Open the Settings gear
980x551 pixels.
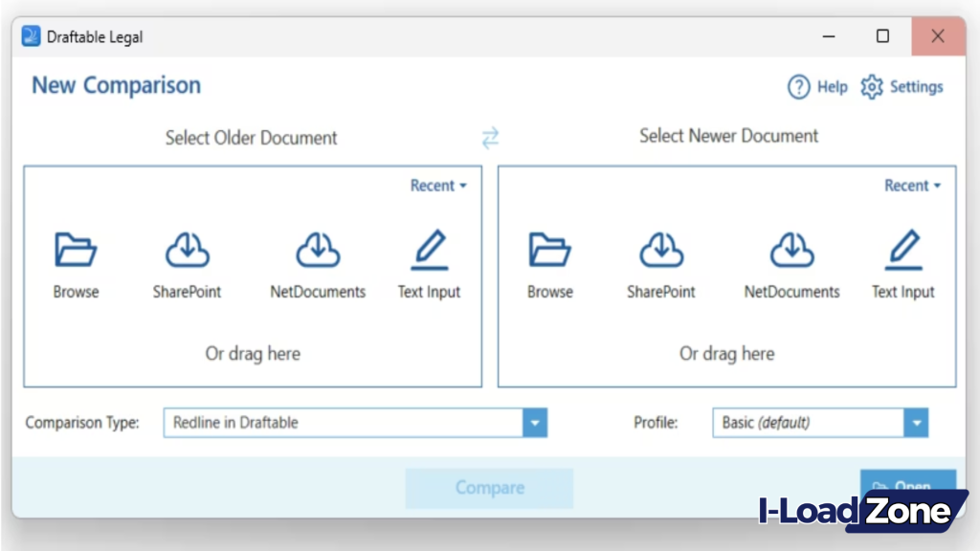872,86
